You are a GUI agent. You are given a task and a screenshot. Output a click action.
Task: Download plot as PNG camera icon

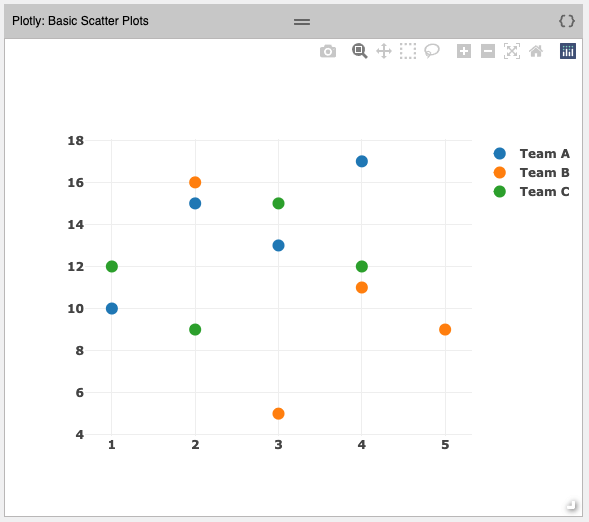tap(328, 51)
